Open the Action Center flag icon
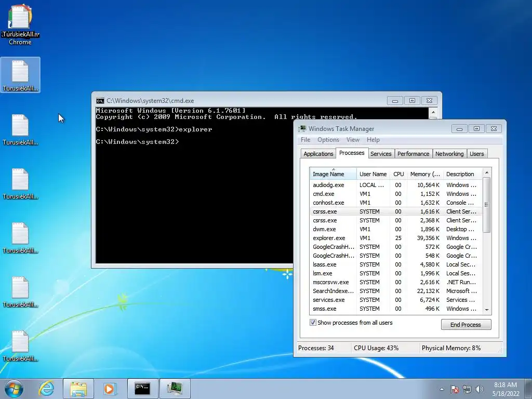Screen dimensions: 532x399 tap(455, 389)
